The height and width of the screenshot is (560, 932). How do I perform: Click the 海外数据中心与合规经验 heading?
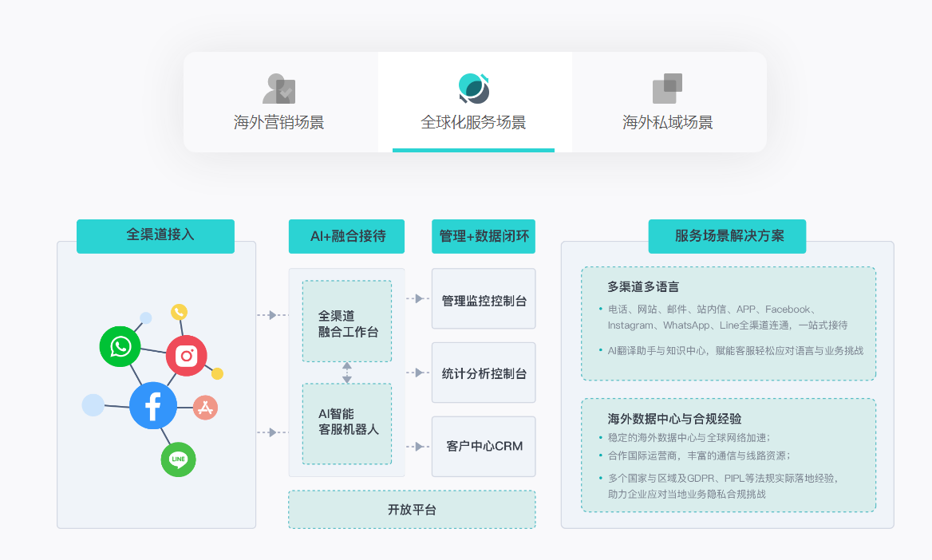pyautogui.click(x=674, y=419)
